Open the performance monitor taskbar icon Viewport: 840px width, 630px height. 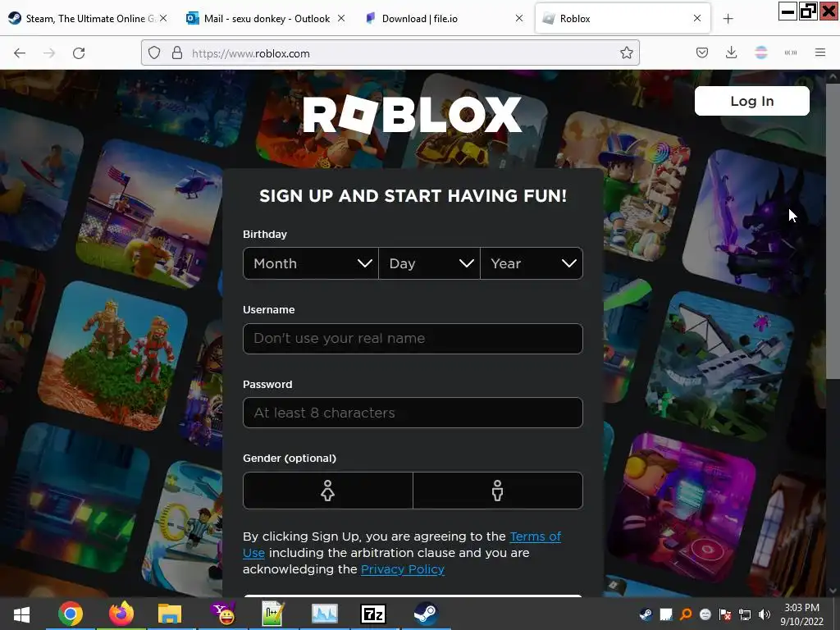[325, 614]
